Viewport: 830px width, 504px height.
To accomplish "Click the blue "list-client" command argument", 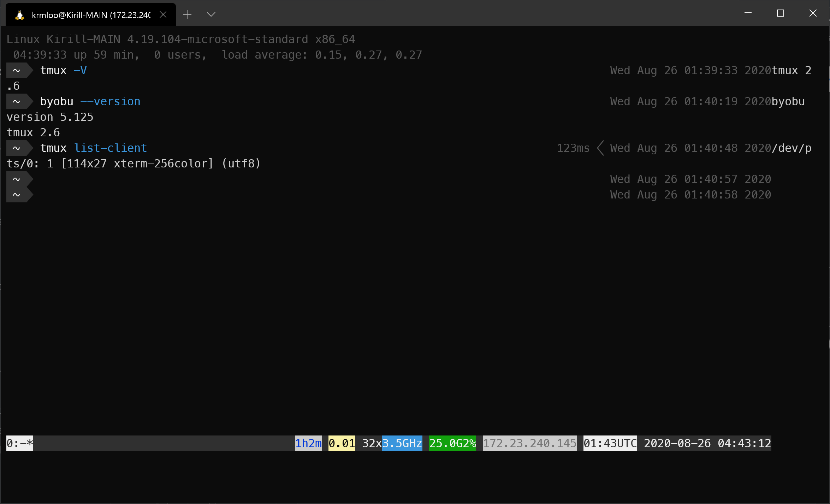I will click(x=111, y=148).
